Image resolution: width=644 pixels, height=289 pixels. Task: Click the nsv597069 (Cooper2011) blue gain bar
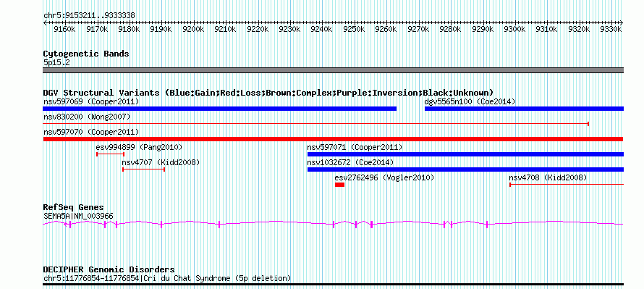pos(220,109)
